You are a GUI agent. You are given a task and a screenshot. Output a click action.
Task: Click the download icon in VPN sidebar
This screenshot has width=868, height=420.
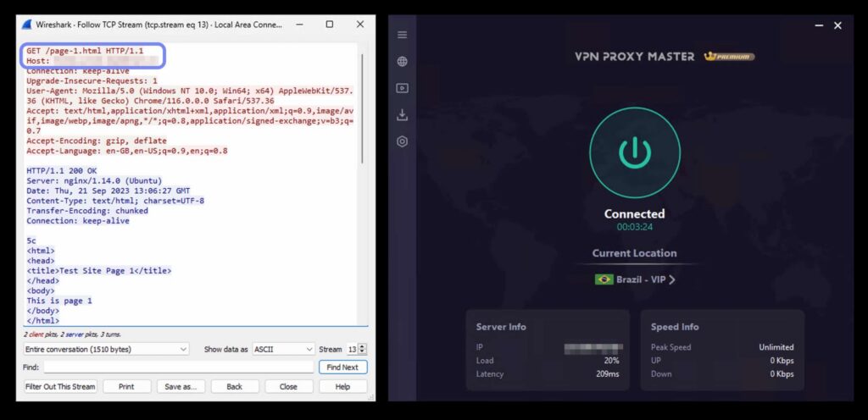[x=402, y=115]
